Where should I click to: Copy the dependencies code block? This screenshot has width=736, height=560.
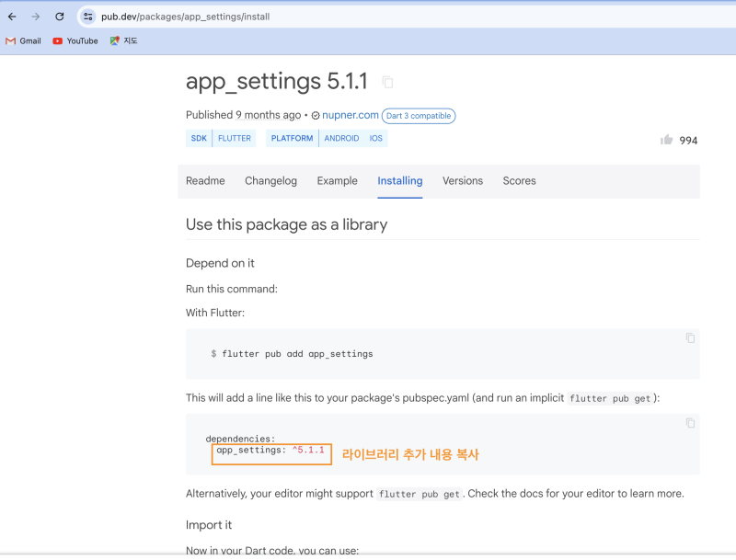pyautogui.click(x=690, y=423)
